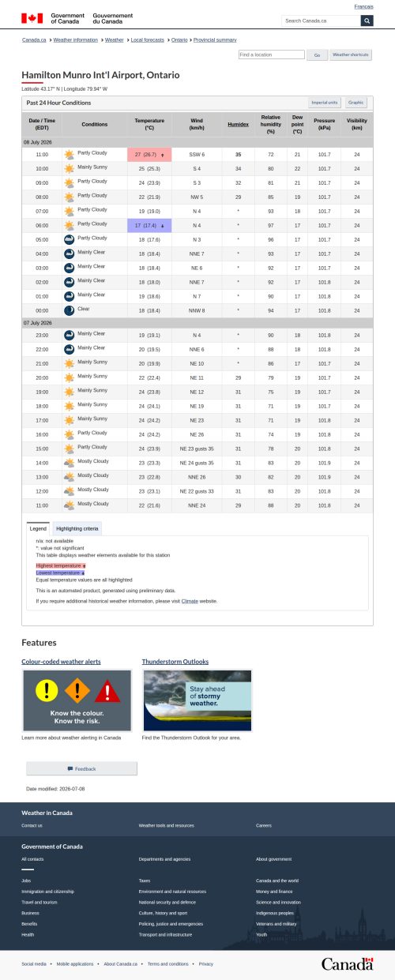Switch language to Français
Screen dimensions: 395x980
[x=364, y=6]
